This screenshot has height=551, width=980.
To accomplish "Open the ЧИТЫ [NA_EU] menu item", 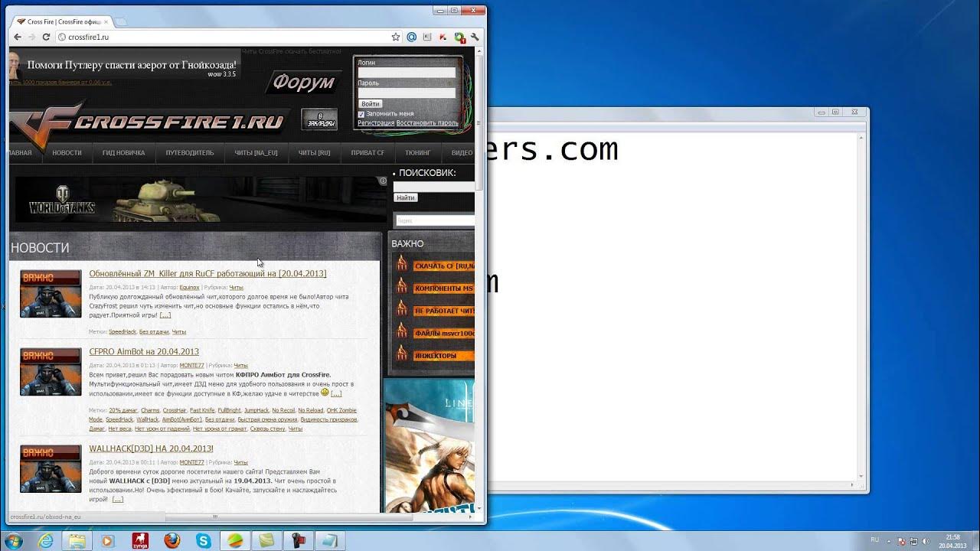I will [256, 153].
